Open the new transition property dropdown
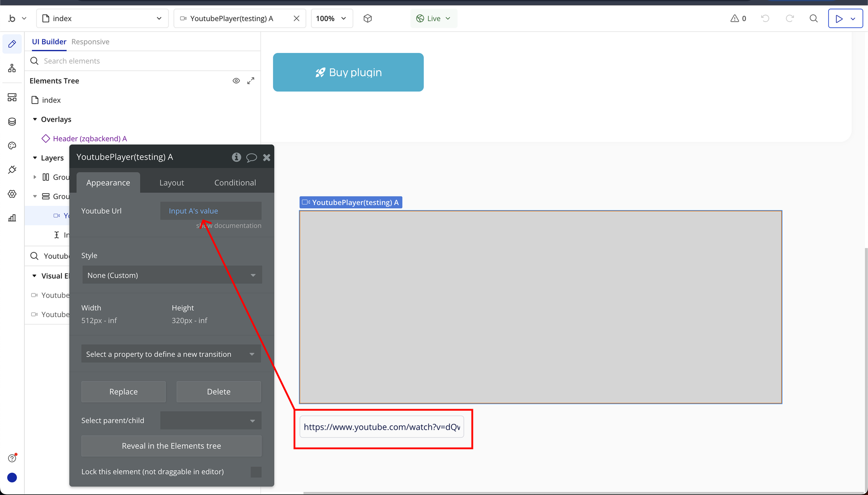The width and height of the screenshot is (868, 495). [171, 354]
